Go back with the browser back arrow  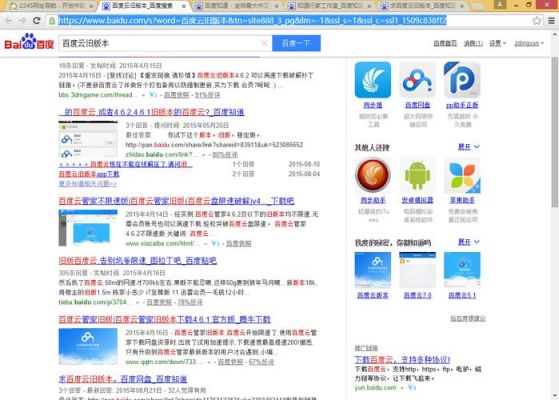point(9,21)
